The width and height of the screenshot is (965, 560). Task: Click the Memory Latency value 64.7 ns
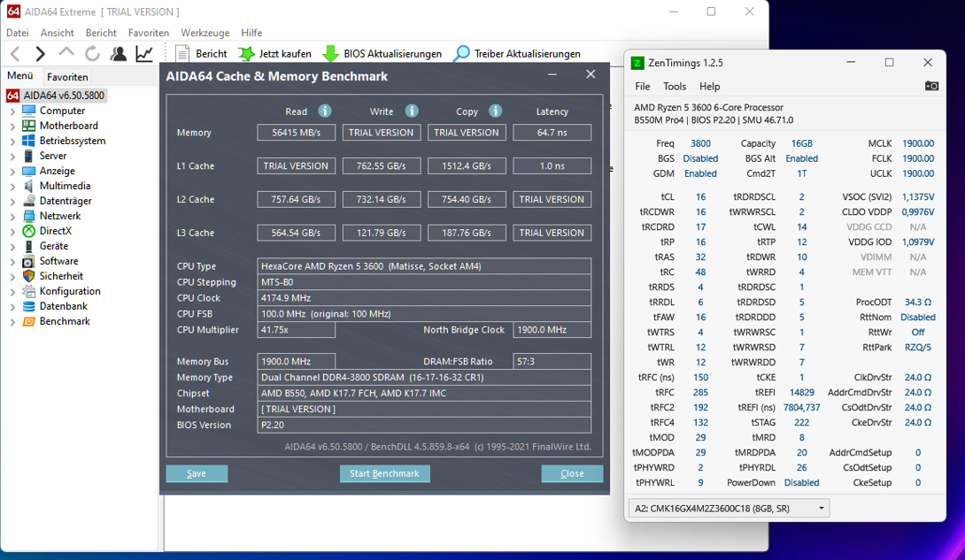coord(552,133)
